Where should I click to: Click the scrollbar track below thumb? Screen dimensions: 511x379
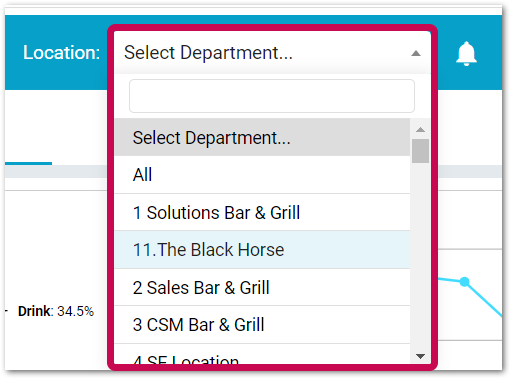(420, 257)
